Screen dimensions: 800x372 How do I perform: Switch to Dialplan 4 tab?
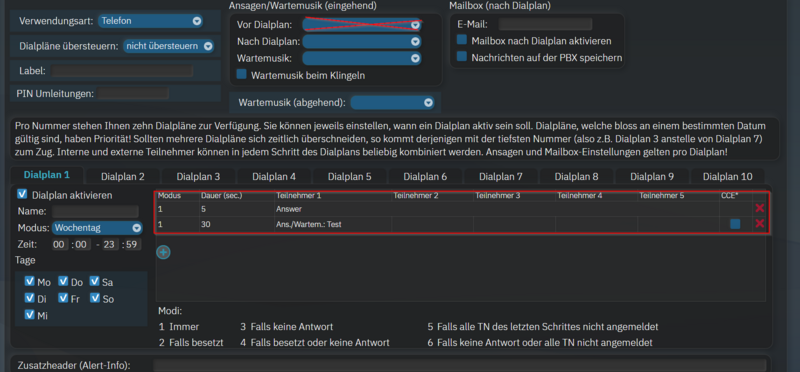[274, 177]
